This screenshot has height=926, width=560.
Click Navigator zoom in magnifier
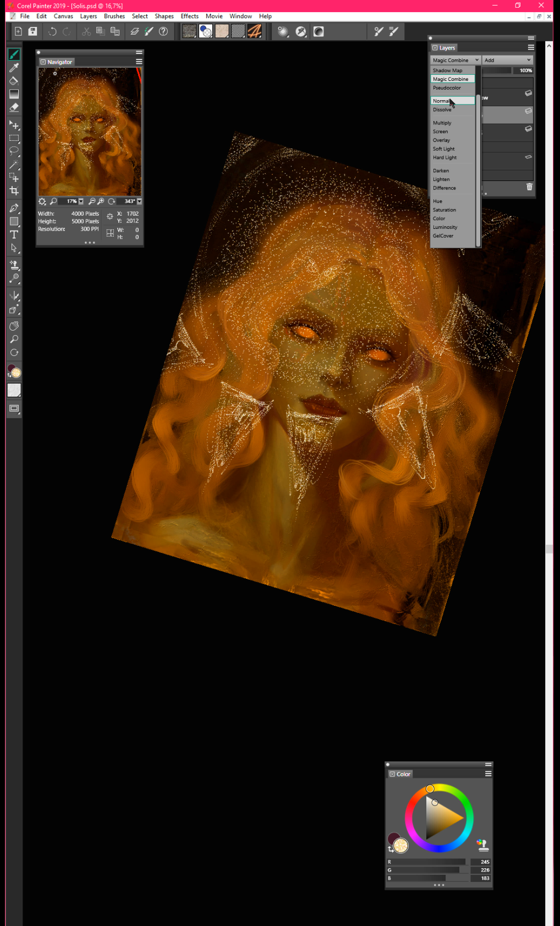(101, 201)
